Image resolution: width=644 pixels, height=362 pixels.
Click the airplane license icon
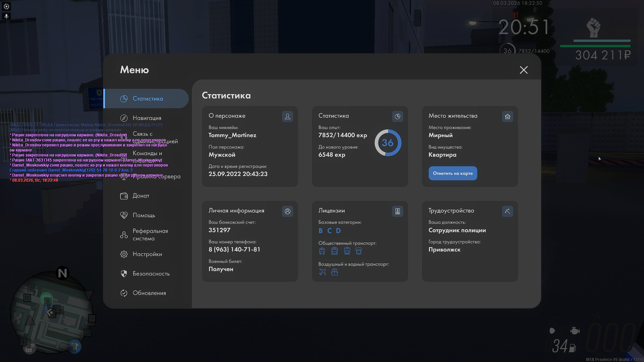click(322, 272)
